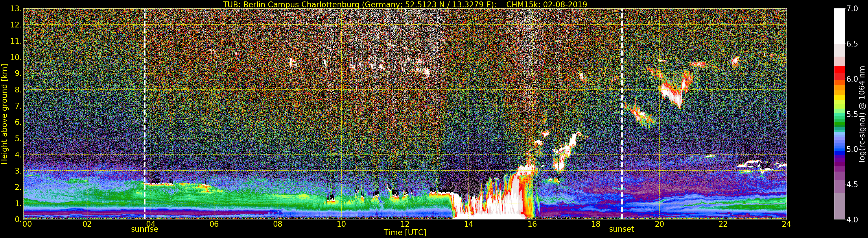Click the white dashed sunrise line
This screenshot has height=238, width=868.
click(x=145, y=114)
